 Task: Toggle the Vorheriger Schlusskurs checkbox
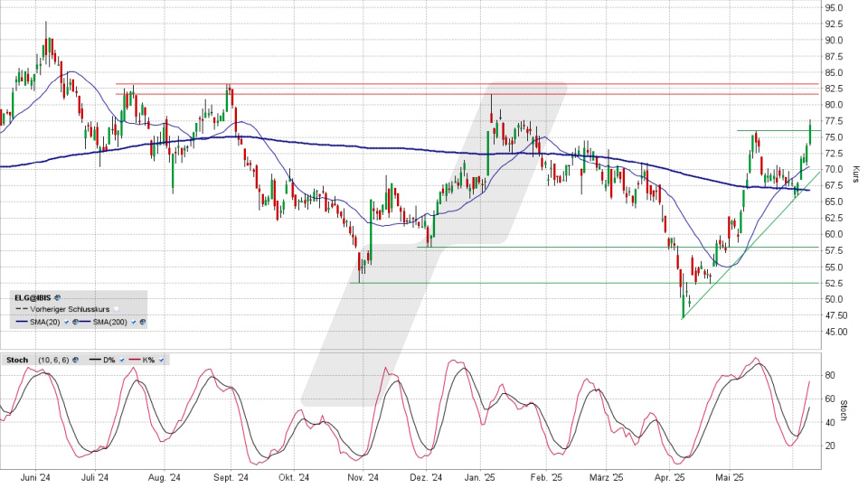[x=117, y=309]
